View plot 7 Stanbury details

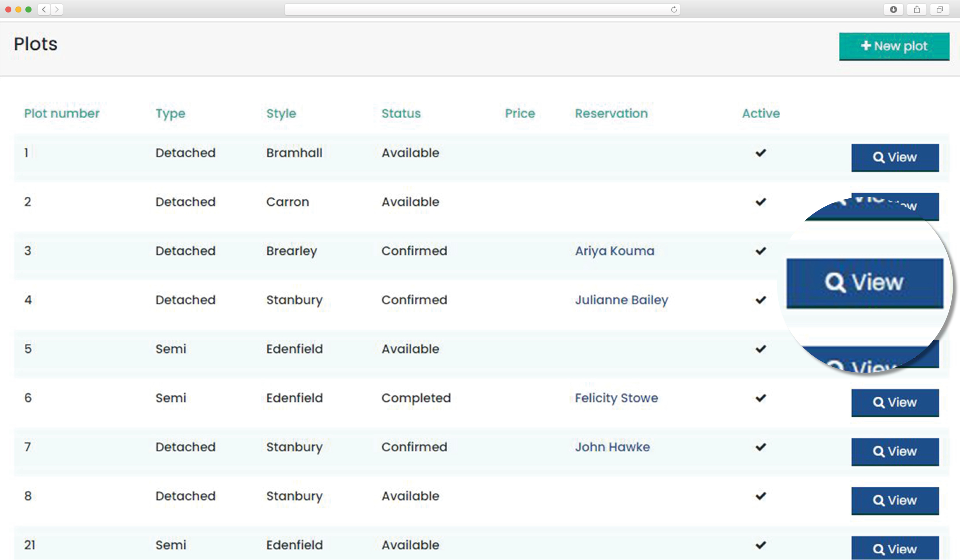895,451
